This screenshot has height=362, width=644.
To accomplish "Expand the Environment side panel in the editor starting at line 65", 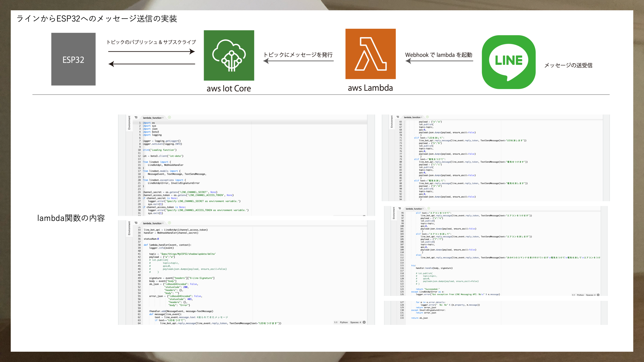I will tap(391, 121).
